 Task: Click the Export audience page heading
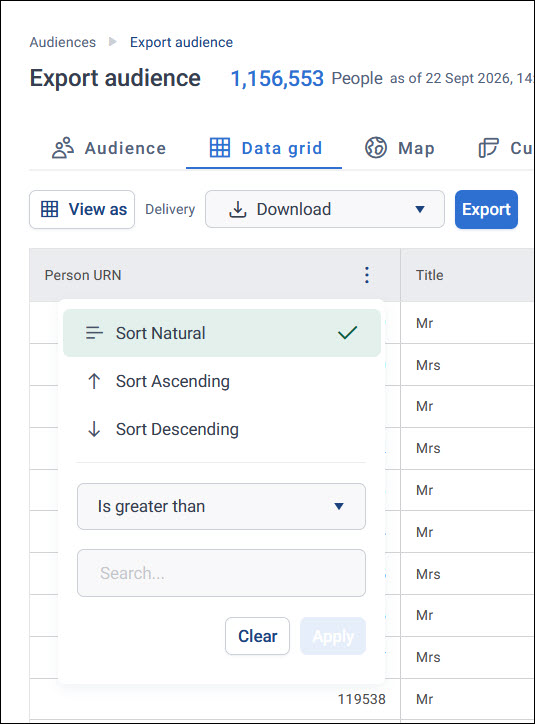pos(115,78)
